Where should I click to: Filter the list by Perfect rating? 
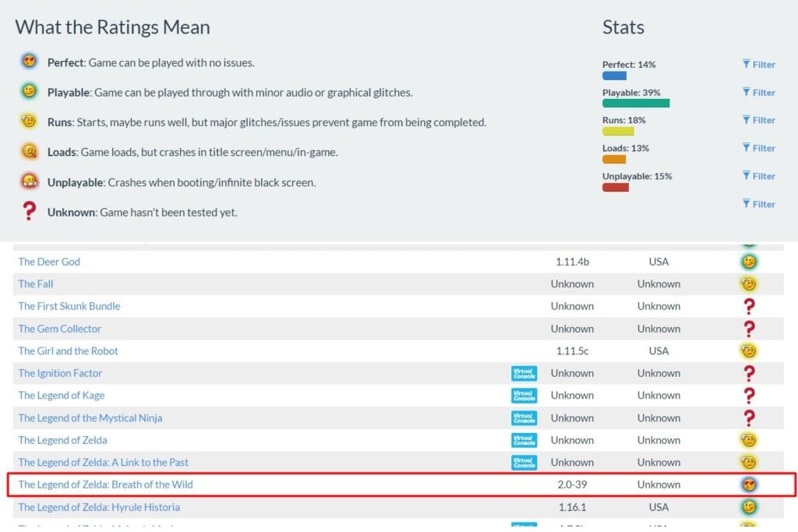coord(759,65)
